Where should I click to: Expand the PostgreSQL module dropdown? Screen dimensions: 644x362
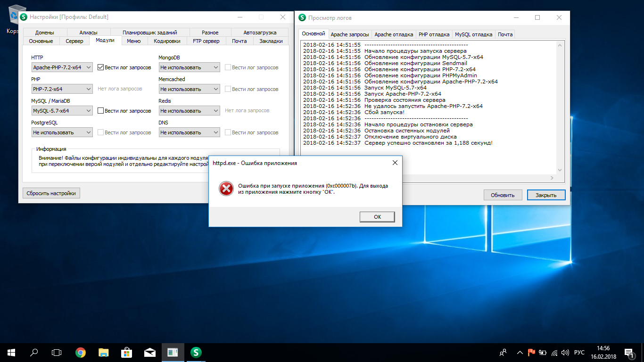coord(62,132)
